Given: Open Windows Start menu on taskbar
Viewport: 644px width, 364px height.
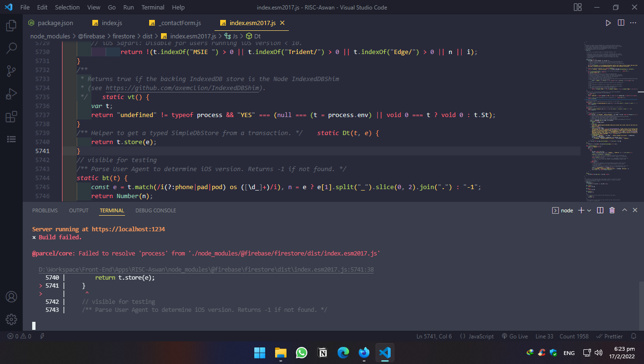Looking at the screenshot, I should point(259,353).
